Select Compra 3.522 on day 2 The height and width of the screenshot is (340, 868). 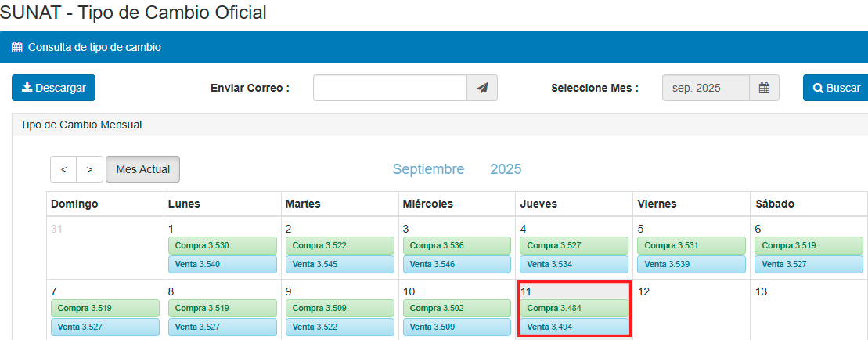[x=340, y=245]
